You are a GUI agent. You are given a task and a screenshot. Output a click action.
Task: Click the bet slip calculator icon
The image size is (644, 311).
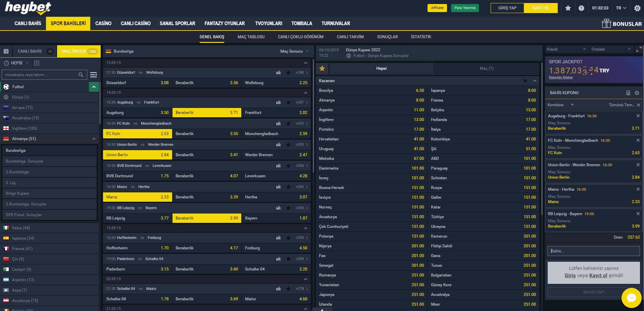tap(628, 93)
